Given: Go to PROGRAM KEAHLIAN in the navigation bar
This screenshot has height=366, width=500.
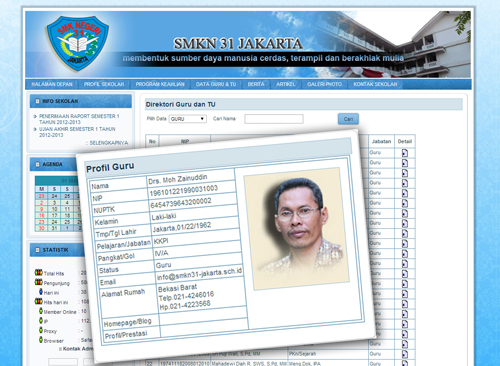Looking at the screenshot, I should coord(160,84).
